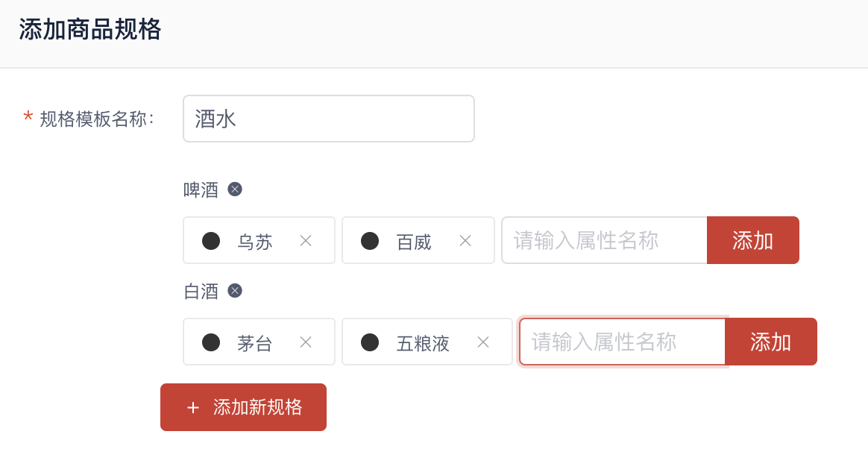Click 添加 button in the 啤酒 row
This screenshot has width=868, height=449.
tap(753, 240)
